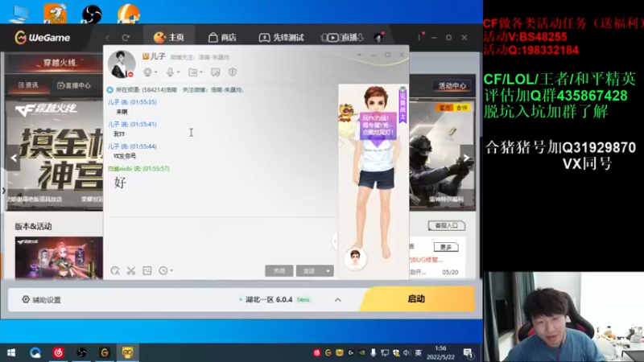Screen dimensions: 644x362
Task: Select server 湖北一区 6.0.4
Action: coord(269,299)
